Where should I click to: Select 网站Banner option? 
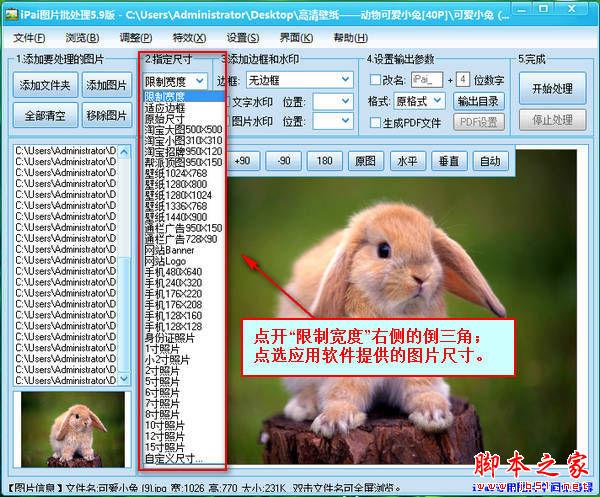pyautogui.click(x=183, y=250)
